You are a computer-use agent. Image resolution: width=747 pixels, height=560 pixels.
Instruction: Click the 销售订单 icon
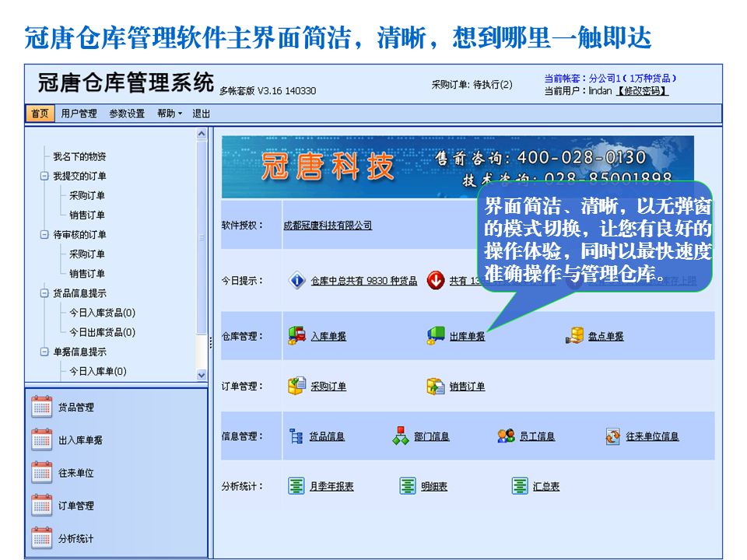point(436,386)
